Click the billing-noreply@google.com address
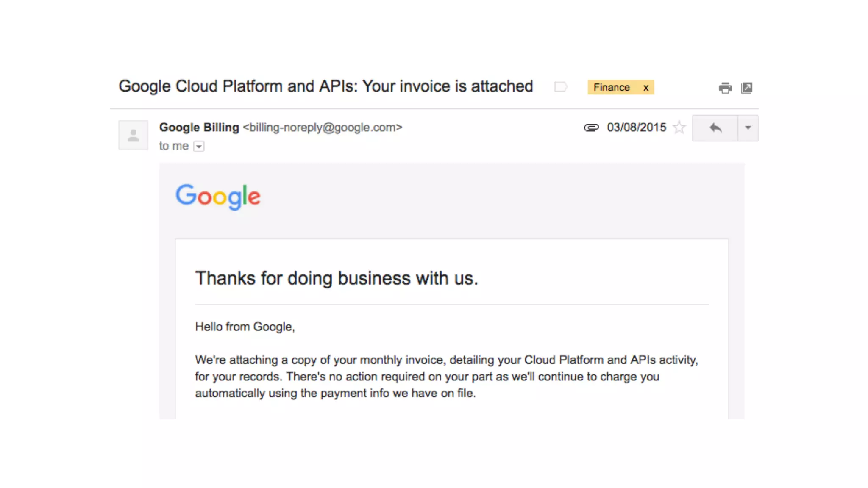Viewport: 868px width, 488px height. click(322, 128)
